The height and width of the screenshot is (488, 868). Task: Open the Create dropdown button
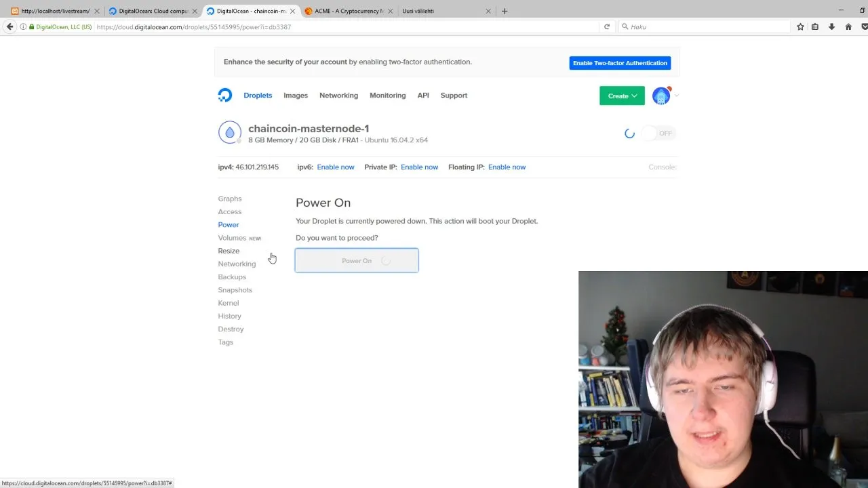[622, 96]
